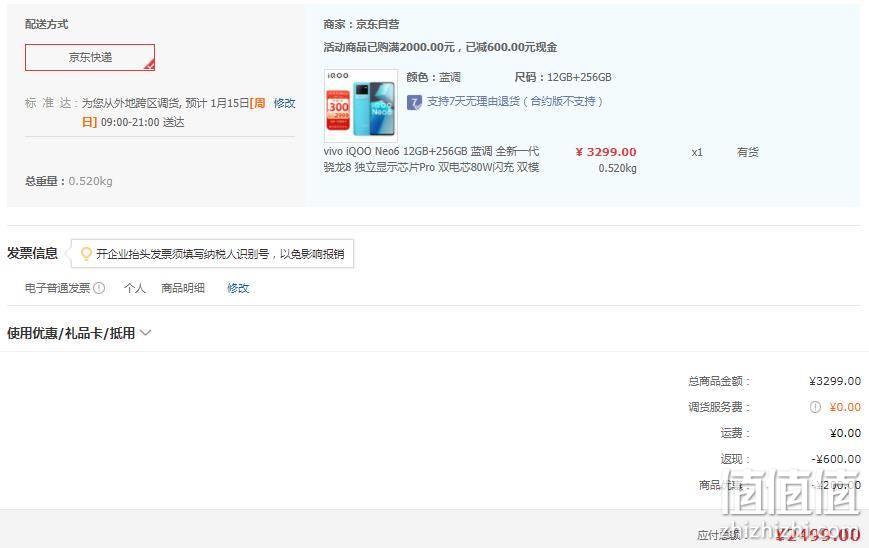Click 修改 link for delivery time
The height and width of the screenshot is (548, 869).
(x=284, y=103)
